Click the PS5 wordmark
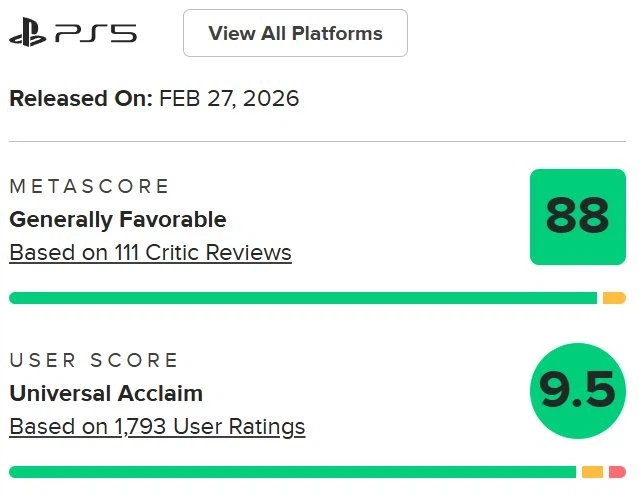 click(x=96, y=34)
